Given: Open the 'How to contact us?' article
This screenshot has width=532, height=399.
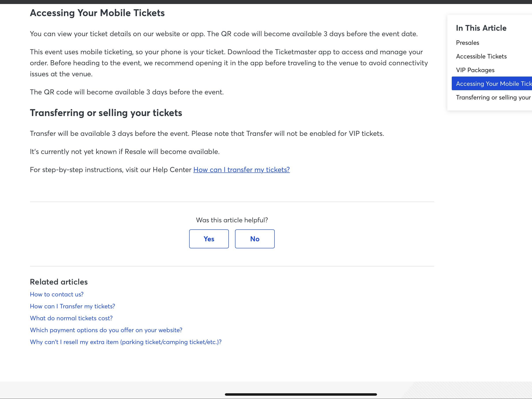Looking at the screenshot, I should [x=56, y=294].
